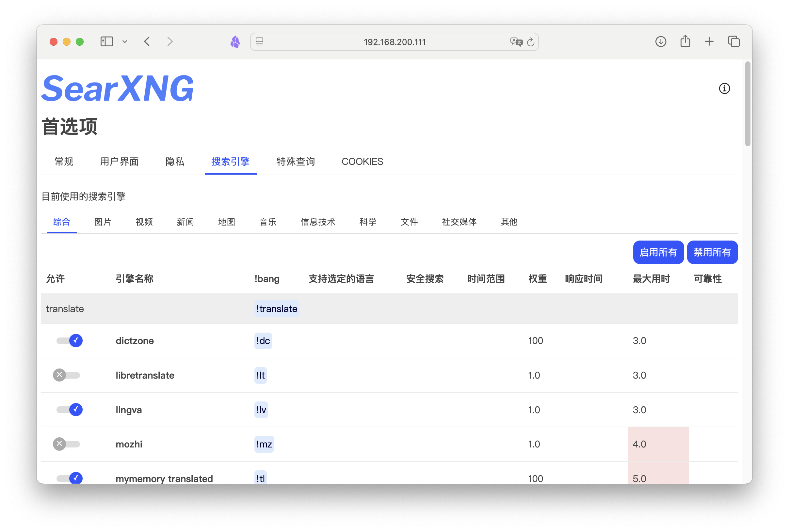This screenshot has height=532, width=789.
Task: Click the SearXNG logo
Action: coord(118,88)
